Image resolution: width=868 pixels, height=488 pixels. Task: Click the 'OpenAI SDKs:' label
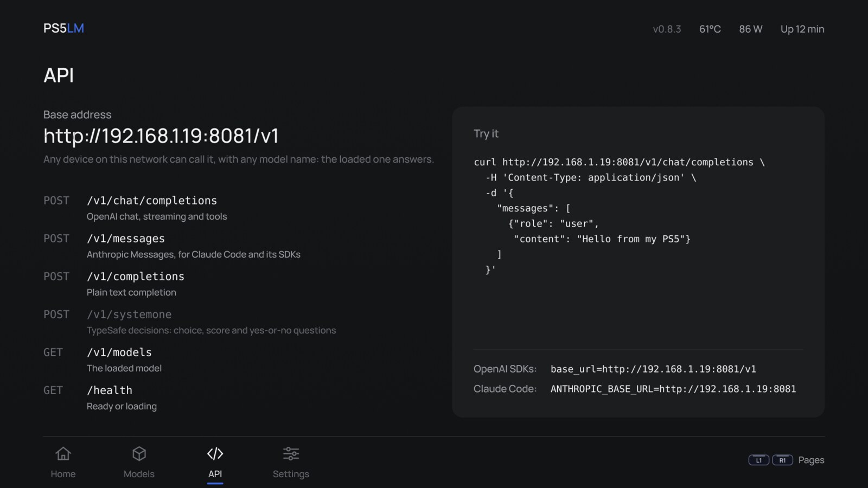[x=505, y=369]
